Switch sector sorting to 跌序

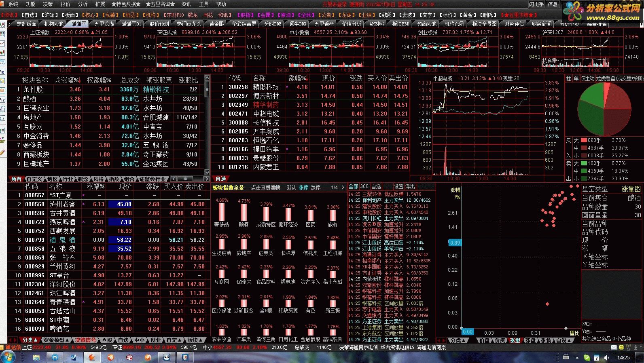tap(316, 188)
